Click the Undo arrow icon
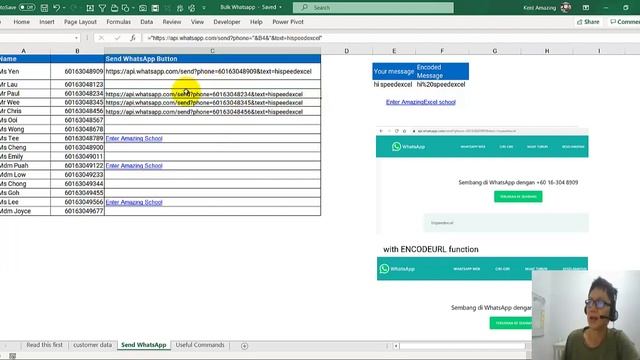The width and height of the screenshot is (640, 360). coord(56,8)
